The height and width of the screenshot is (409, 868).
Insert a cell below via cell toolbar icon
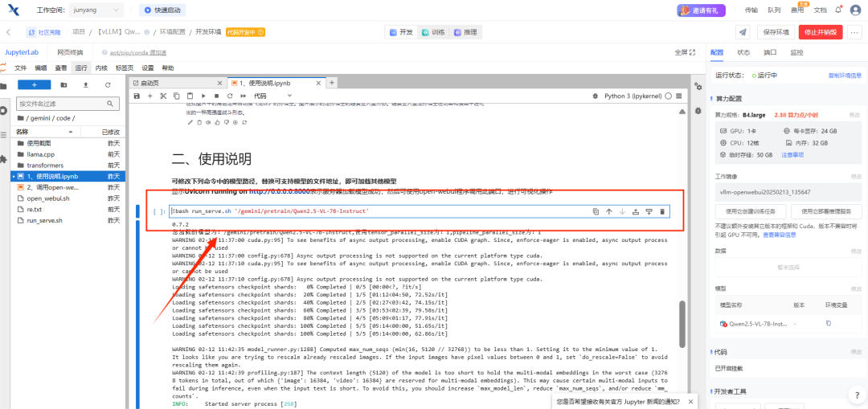click(649, 211)
